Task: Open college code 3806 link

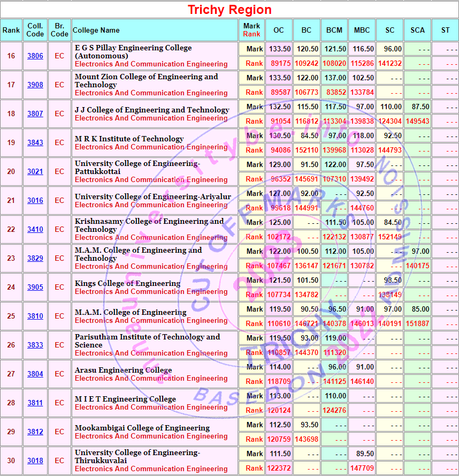Action: pos(35,56)
